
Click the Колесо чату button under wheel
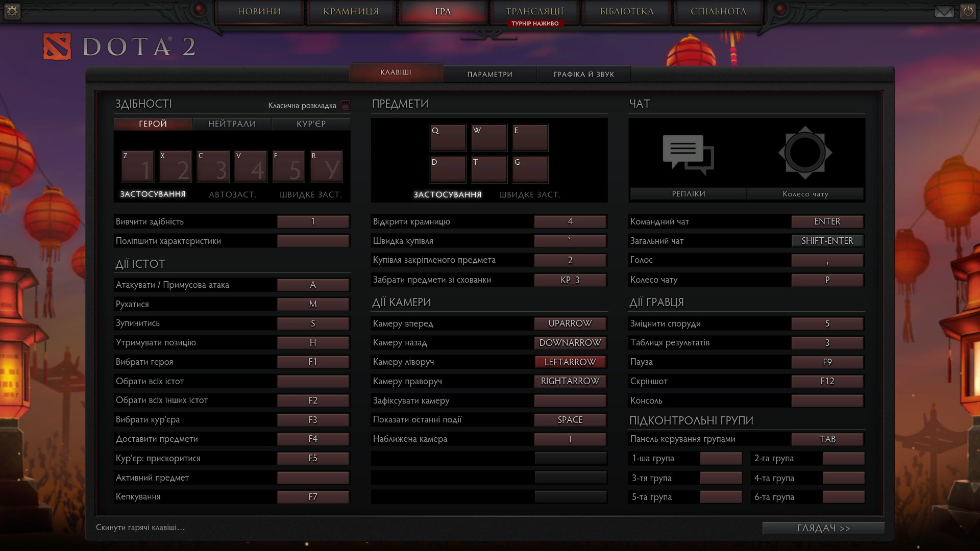pyautogui.click(x=805, y=194)
